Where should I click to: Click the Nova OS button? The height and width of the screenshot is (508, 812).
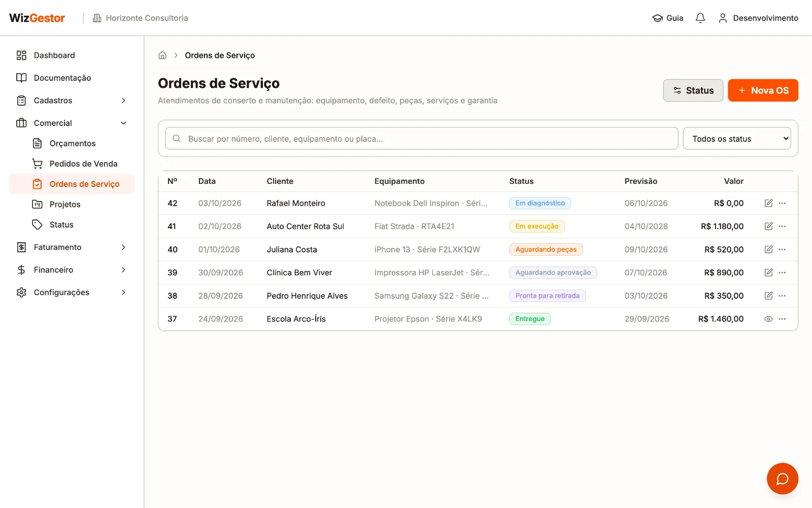point(763,90)
